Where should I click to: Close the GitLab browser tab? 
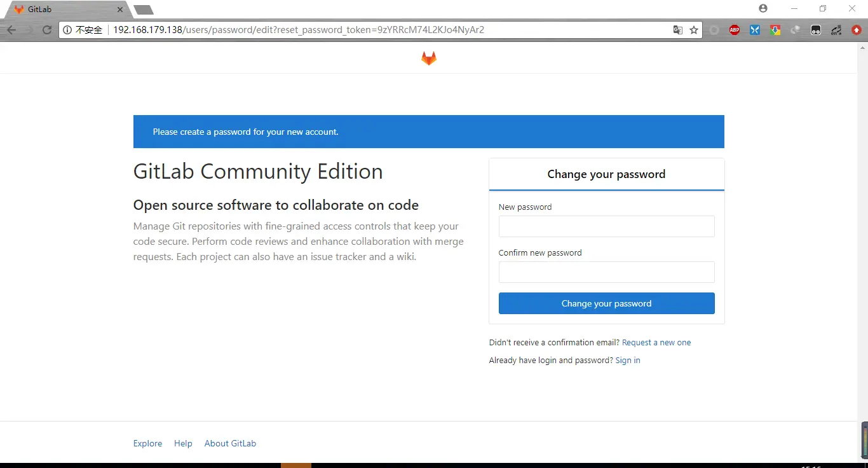pyautogui.click(x=120, y=10)
